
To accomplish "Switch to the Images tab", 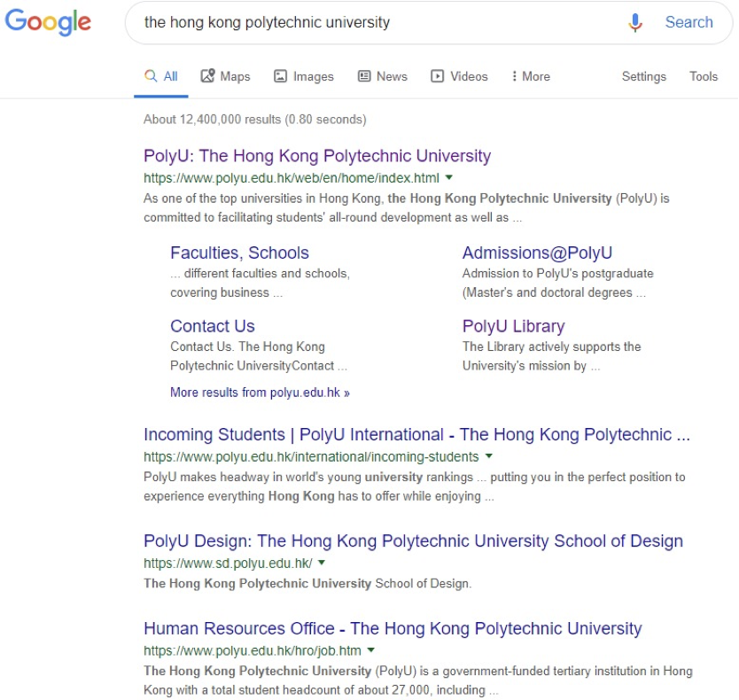I will coord(304,76).
